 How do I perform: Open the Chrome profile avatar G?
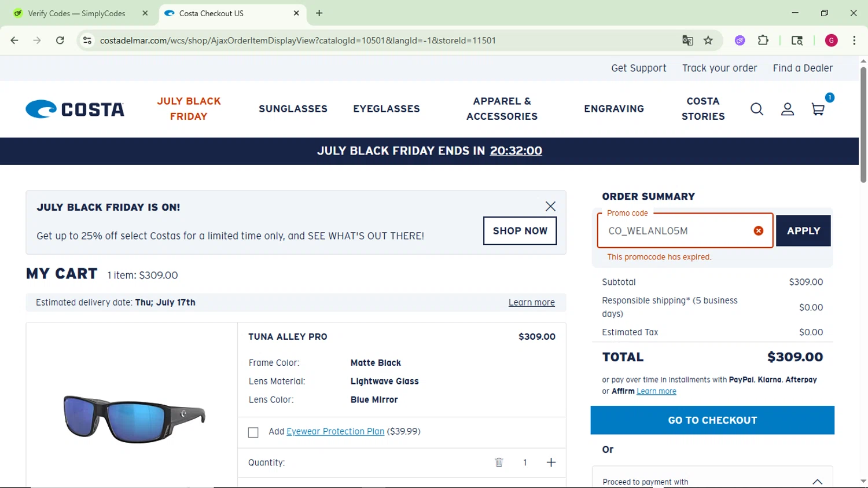pos(831,41)
